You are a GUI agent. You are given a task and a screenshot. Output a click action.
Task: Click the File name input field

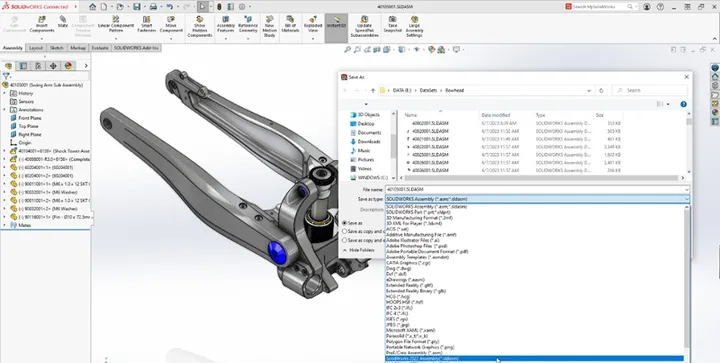534,189
